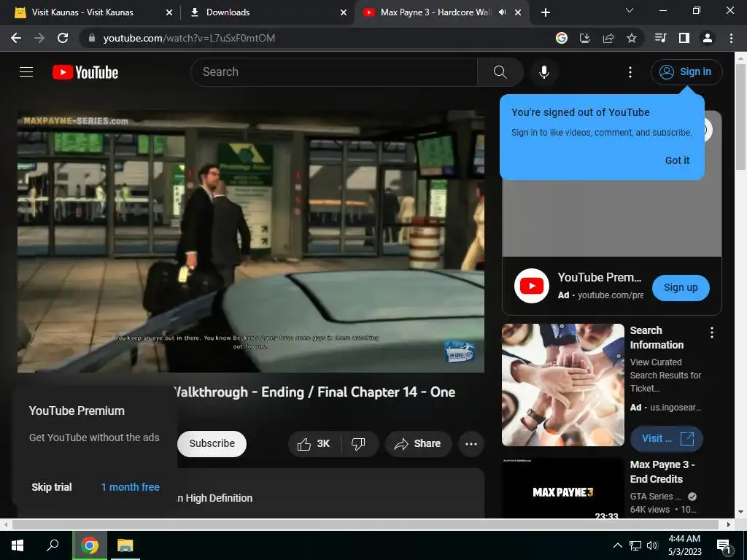Open network icon in system tray

635,545
